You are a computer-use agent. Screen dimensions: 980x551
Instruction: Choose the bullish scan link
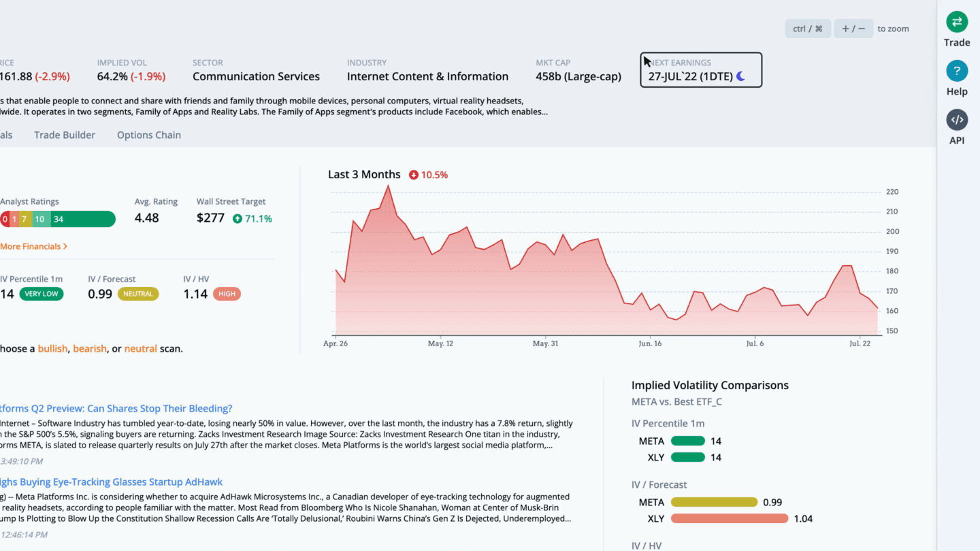(x=52, y=348)
